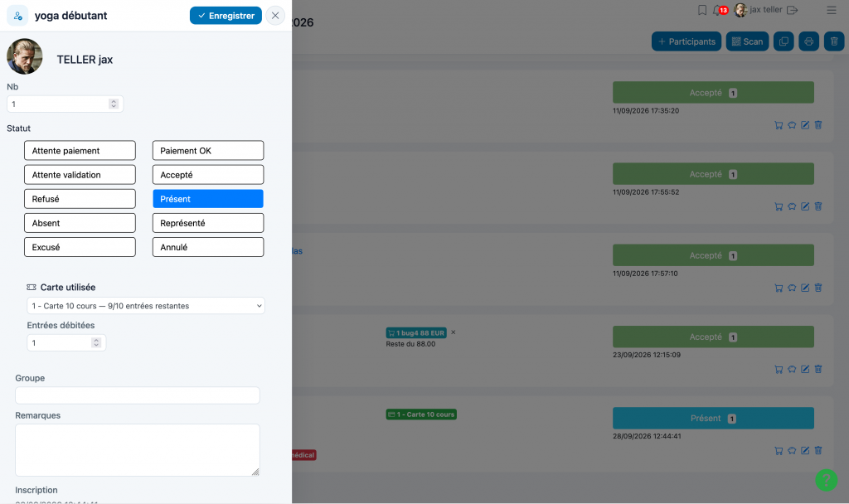The width and height of the screenshot is (849, 504).
Task: Remove the '1 bug4 88 EUR' tag
Action: pos(454,332)
